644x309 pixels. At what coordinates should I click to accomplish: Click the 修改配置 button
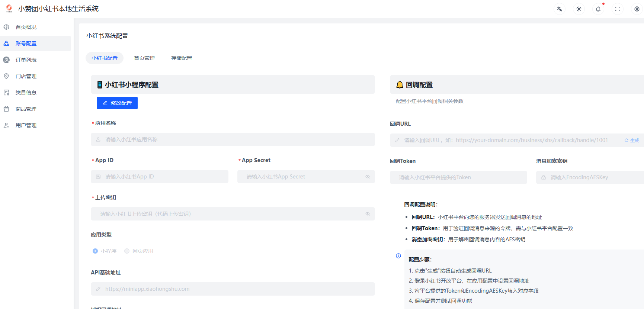(117, 103)
